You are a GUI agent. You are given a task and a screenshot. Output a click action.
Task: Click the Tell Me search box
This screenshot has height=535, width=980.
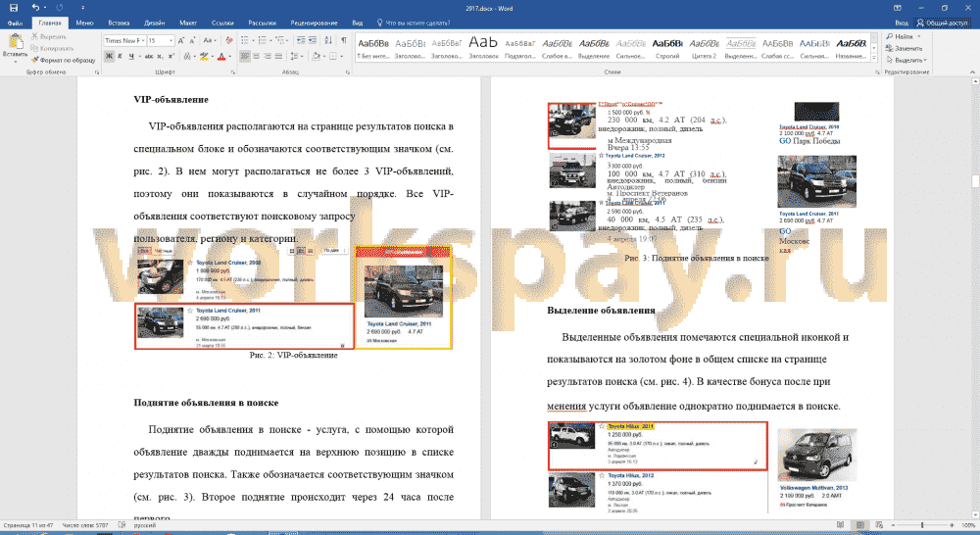pos(414,24)
